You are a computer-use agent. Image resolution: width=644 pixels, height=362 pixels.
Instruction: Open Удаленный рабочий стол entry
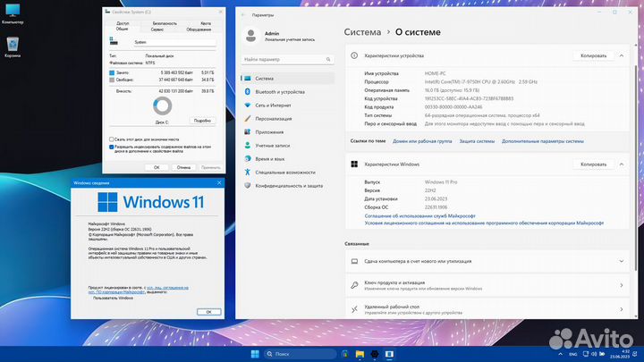point(487,309)
